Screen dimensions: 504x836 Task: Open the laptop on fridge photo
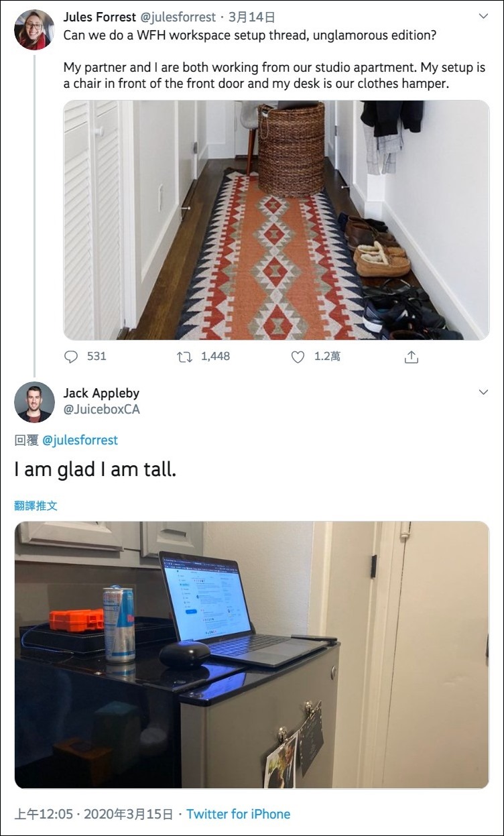pos(252,655)
